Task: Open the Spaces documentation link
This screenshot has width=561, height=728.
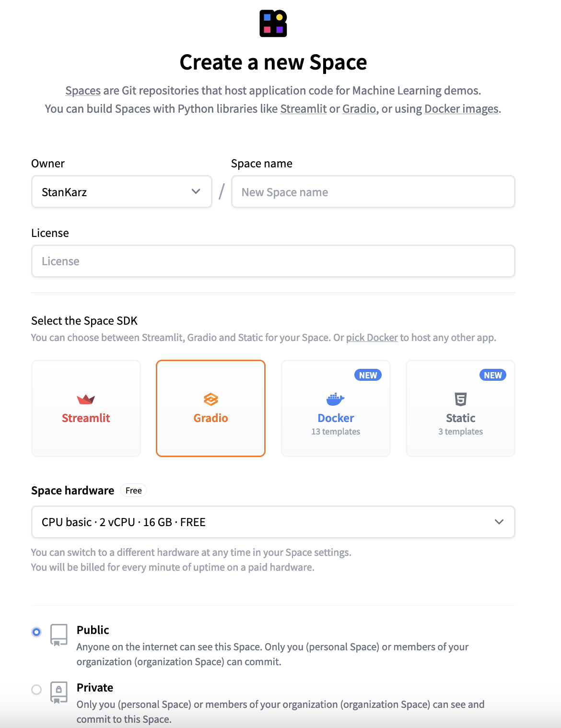Action: (83, 91)
